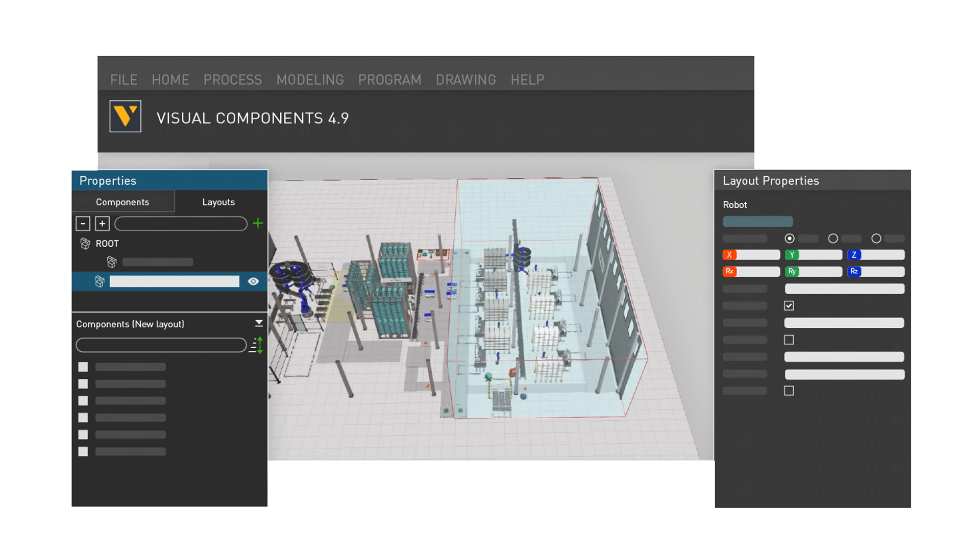Select the third radio button in Layout Properties
The height and width of the screenshot is (551, 980).
click(x=876, y=238)
